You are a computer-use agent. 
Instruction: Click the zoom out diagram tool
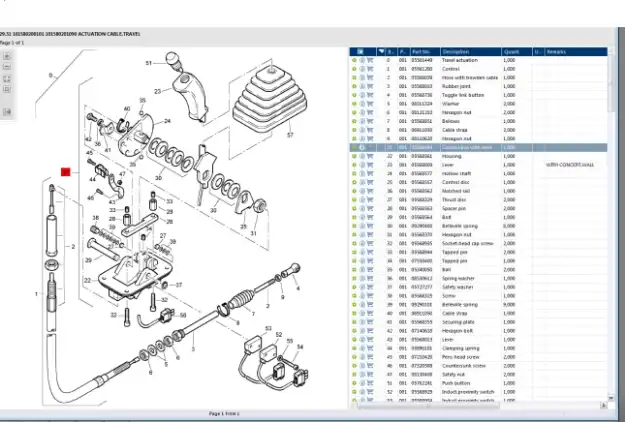(8, 68)
